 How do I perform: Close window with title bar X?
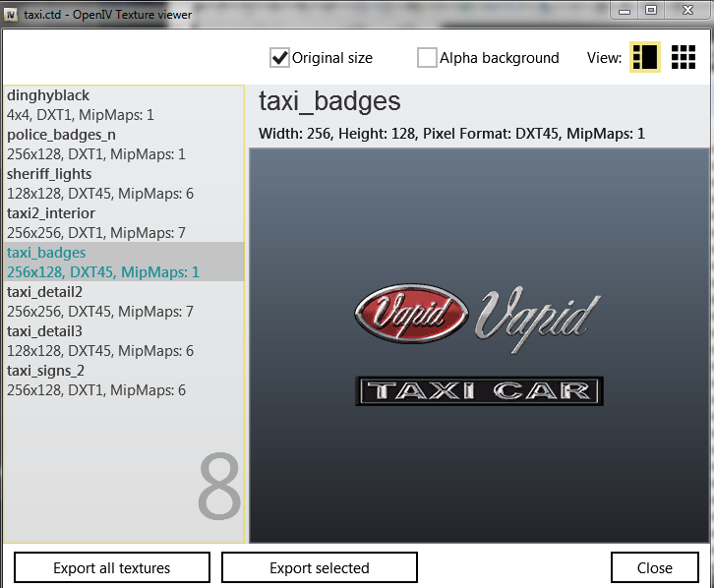point(687,11)
